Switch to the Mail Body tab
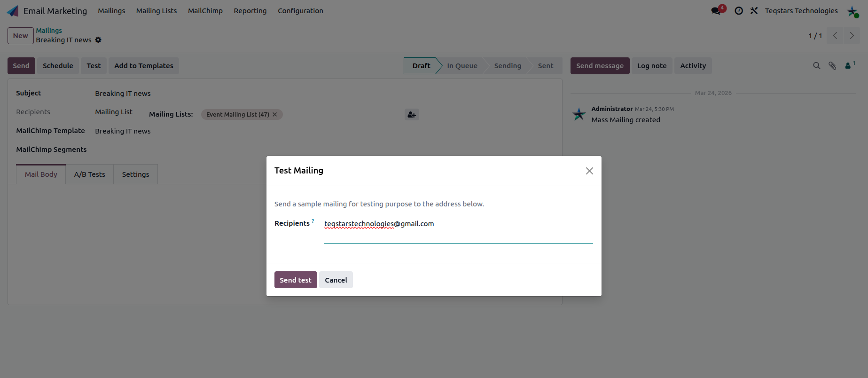The width and height of the screenshot is (868, 378). [41, 174]
